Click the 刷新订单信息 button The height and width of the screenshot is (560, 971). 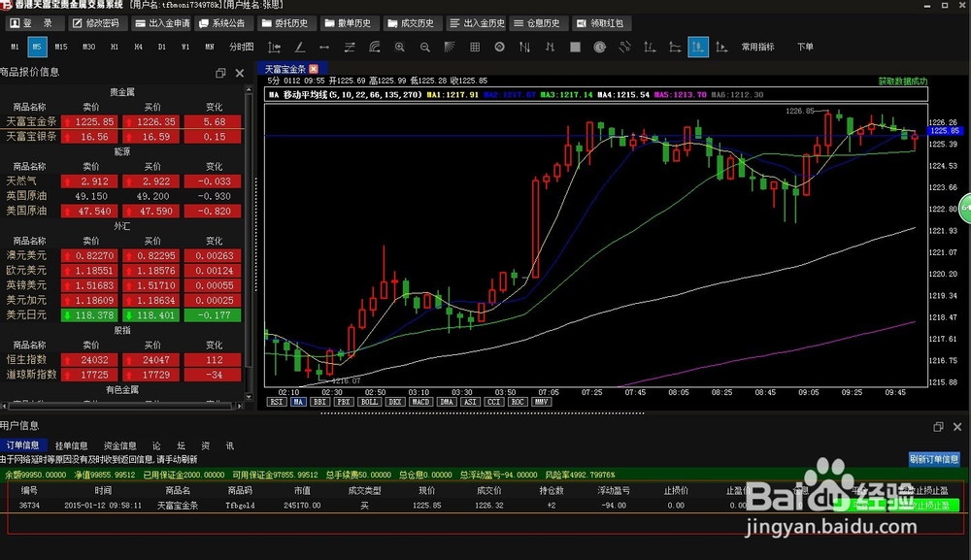[934, 459]
